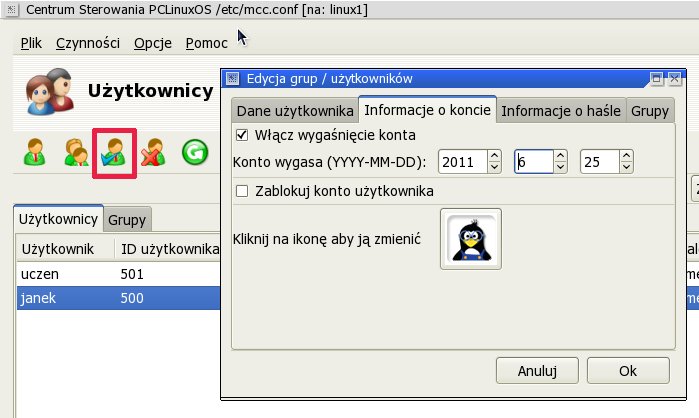This screenshot has height=418, width=699.
Task: Click the day field showing 25
Action: (x=600, y=161)
